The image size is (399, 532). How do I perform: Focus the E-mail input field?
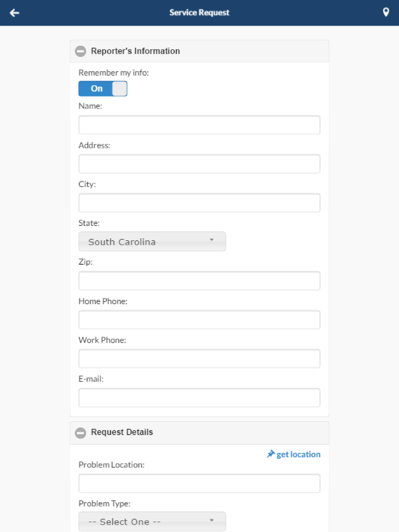[x=199, y=398]
